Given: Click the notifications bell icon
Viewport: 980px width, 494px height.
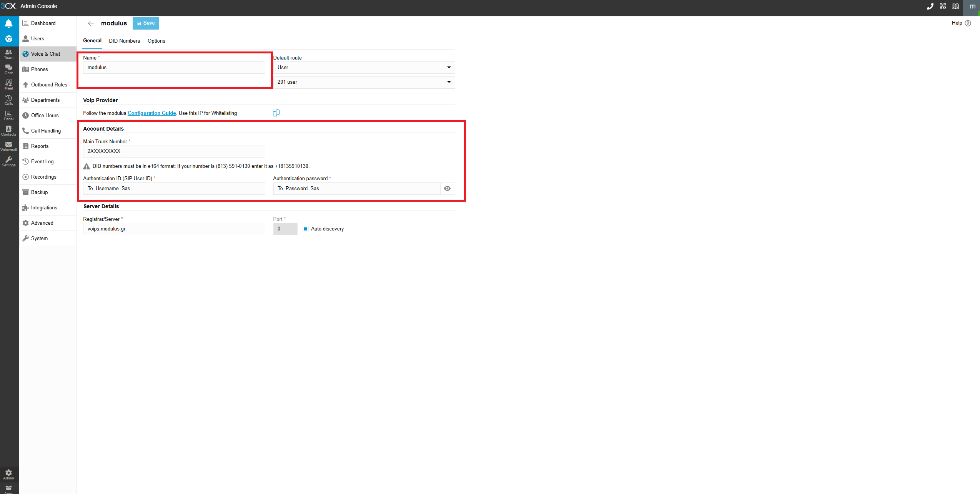Looking at the screenshot, I should tap(8, 24).
